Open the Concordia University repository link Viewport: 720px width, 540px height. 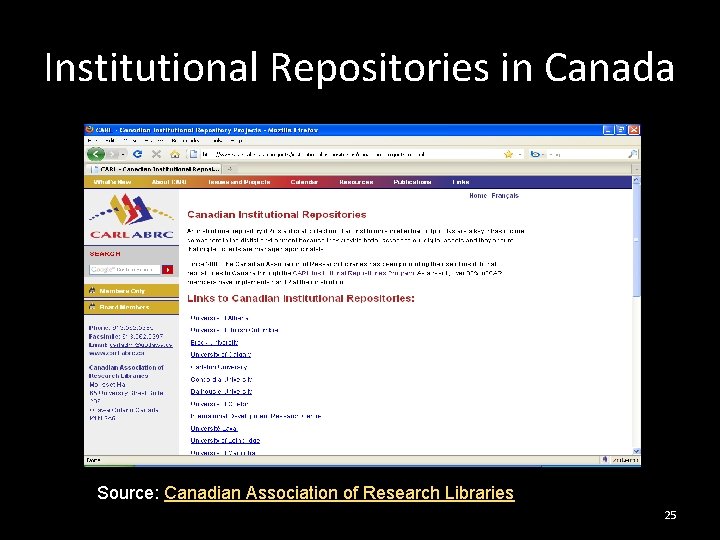221,380
